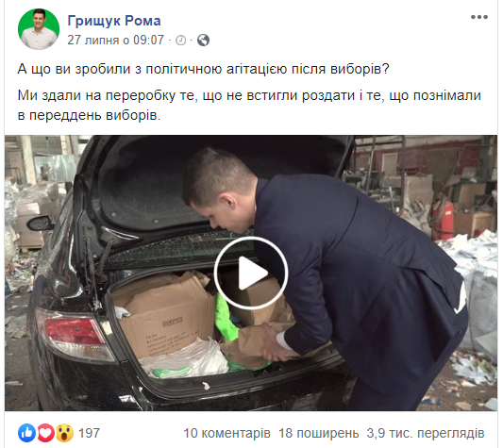The width and height of the screenshot is (503, 448).
Task: Open the 197 reactions count list
Action: tap(89, 433)
